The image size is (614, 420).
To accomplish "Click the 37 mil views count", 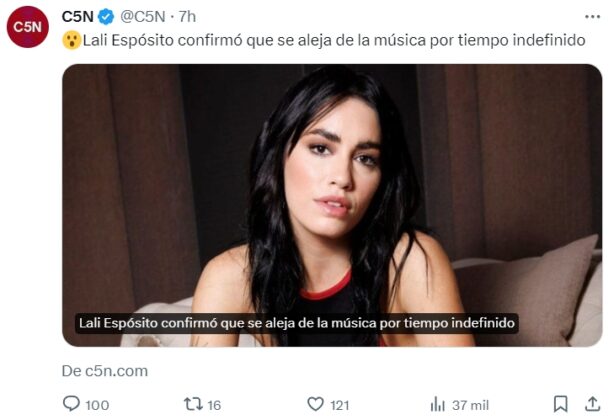I will [470, 405].
